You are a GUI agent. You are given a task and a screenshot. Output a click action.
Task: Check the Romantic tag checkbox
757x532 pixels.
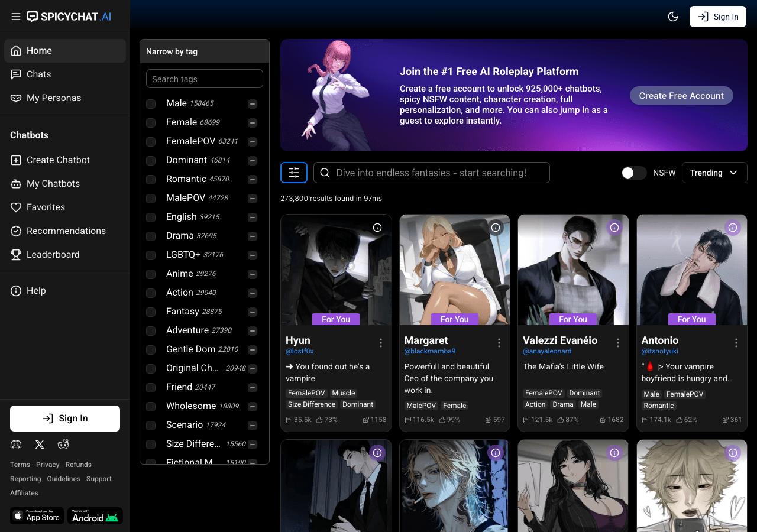(x=151, y=180)
